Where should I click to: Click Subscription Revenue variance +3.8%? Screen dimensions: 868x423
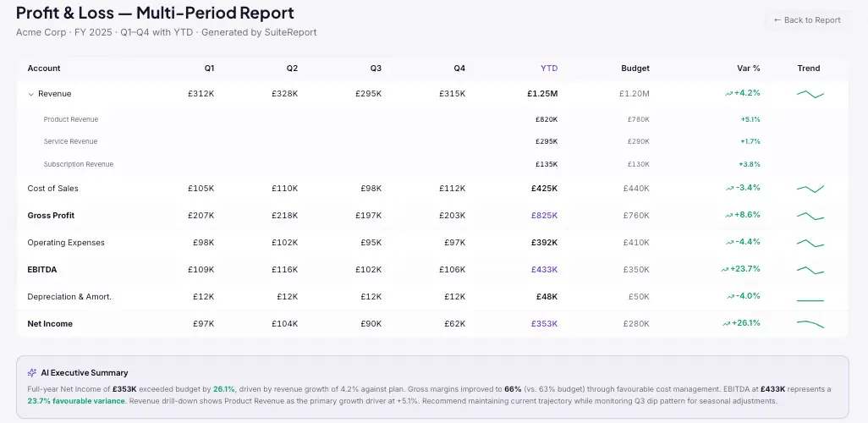tap(750, 164)
